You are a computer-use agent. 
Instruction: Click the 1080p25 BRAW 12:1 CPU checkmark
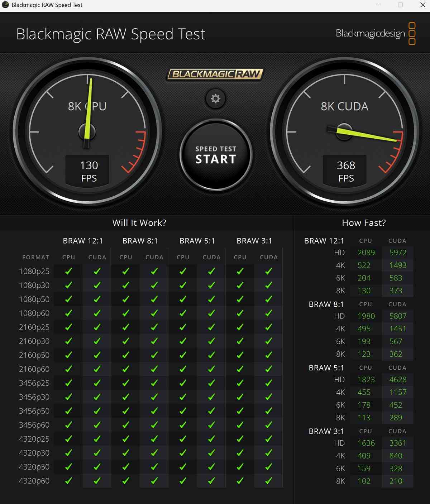tap(68, 272)
